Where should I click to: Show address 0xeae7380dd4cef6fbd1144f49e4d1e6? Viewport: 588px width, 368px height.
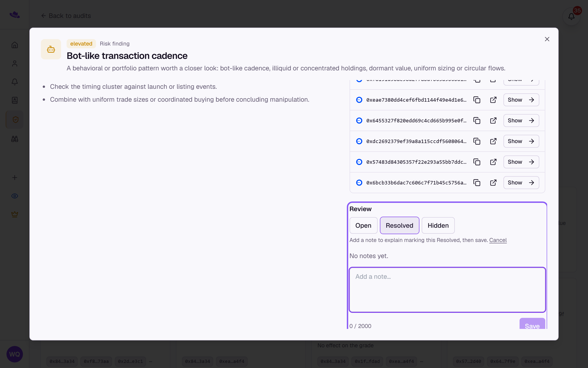pos(521,100)
